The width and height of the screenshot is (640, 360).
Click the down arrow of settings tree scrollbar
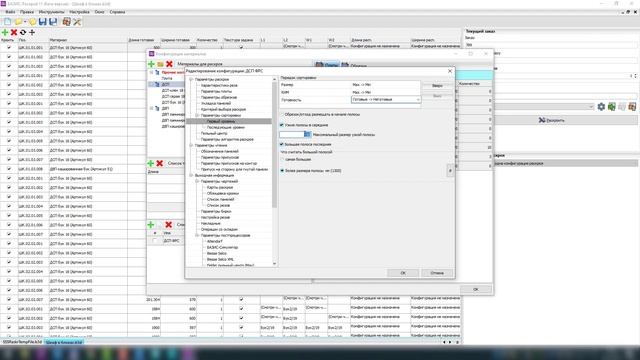(274, 264)
